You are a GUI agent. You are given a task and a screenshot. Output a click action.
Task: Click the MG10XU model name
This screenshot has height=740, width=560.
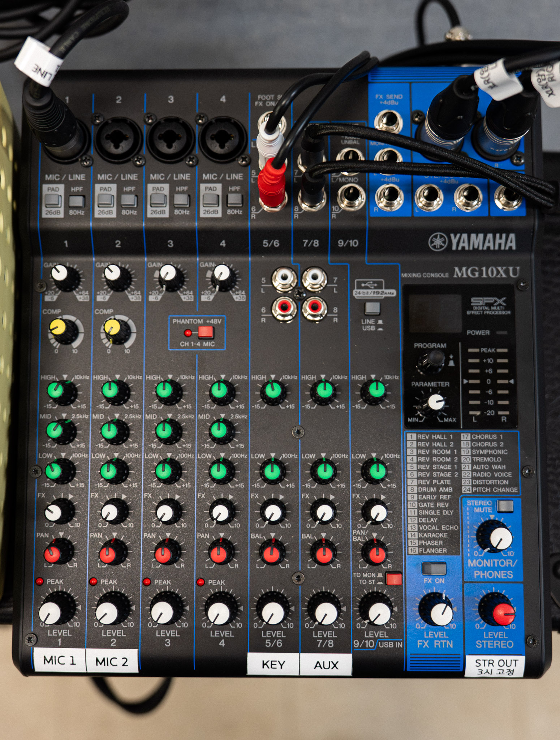pos(486,272)
